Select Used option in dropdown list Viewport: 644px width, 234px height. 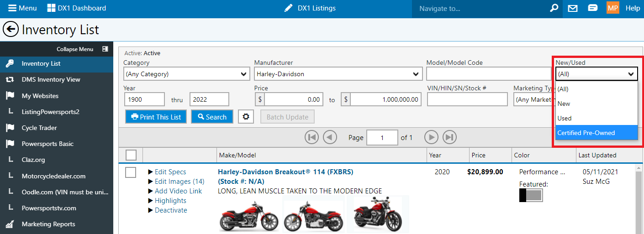point(596,118)
